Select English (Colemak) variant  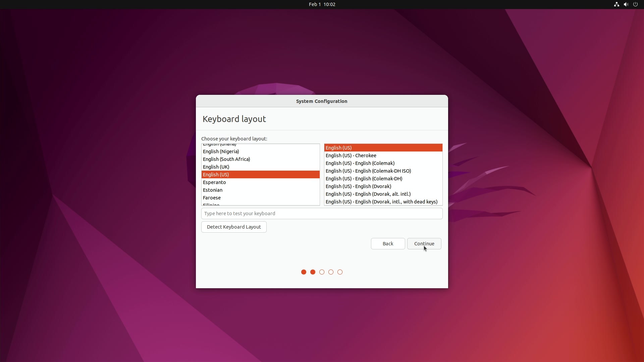point(383,163)
